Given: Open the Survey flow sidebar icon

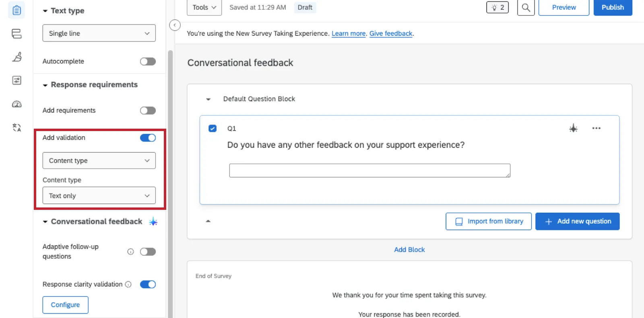Looking at the screenshot, I should click(x=17, y=34).
